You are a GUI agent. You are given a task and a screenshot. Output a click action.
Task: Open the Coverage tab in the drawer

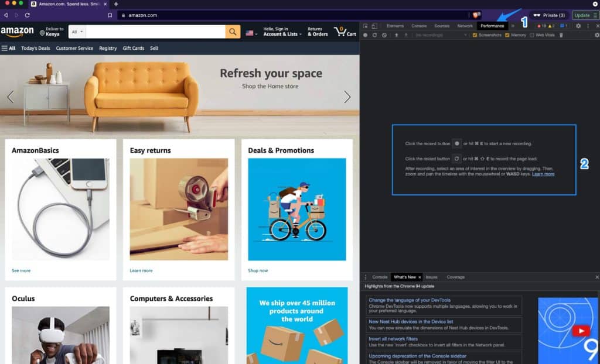455,277
